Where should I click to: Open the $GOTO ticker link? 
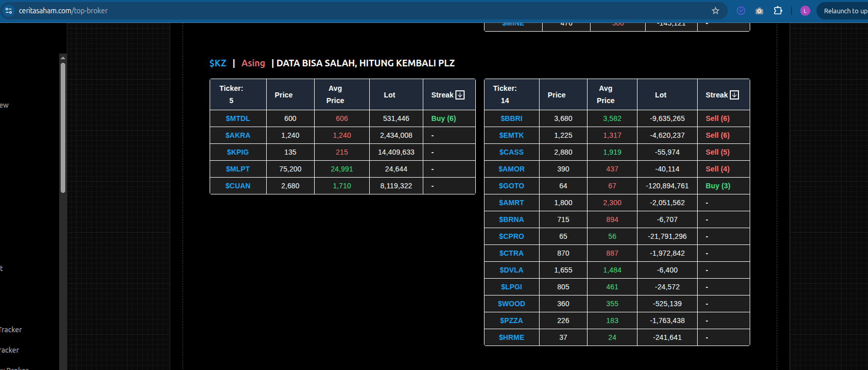tap(512, 186)
